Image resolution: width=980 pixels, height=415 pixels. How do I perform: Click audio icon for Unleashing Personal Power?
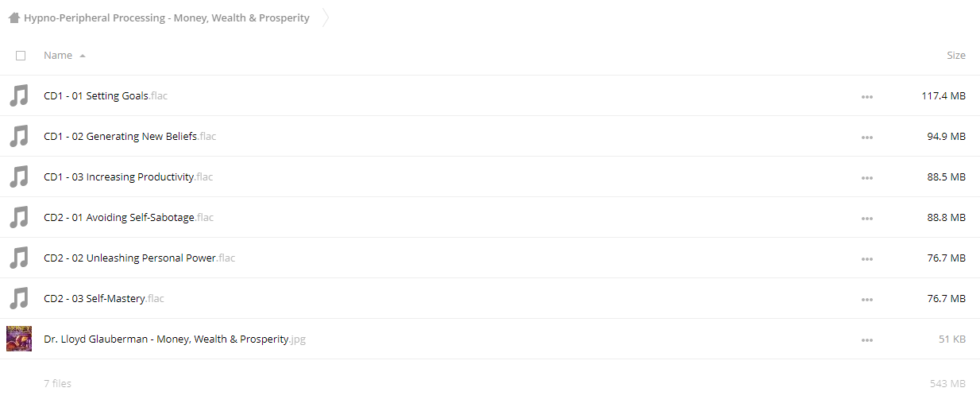click(x=18, y=258)
